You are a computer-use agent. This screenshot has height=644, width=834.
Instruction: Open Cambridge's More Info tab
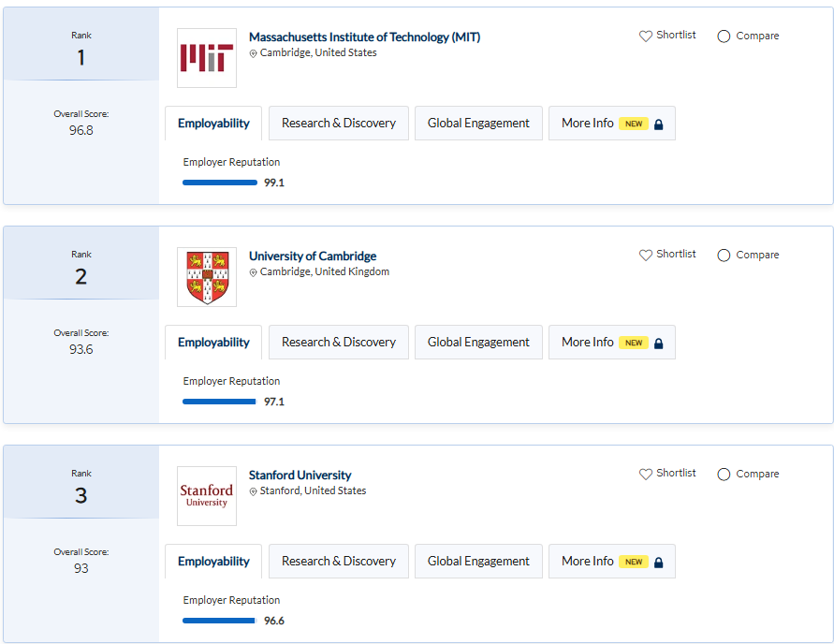612,343
